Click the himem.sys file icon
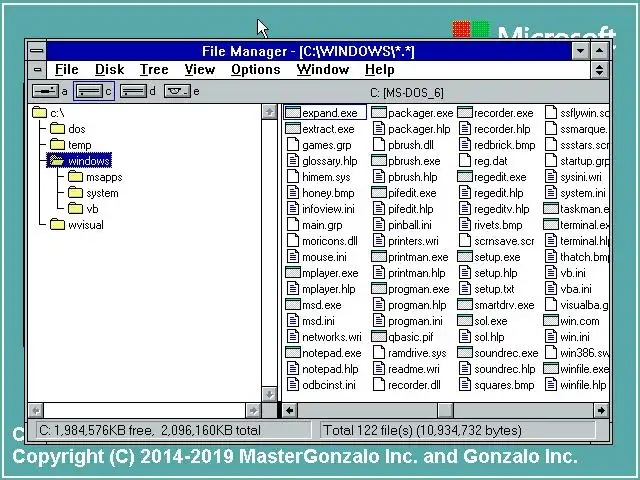640x480 pixels. (x=293, y=177)
